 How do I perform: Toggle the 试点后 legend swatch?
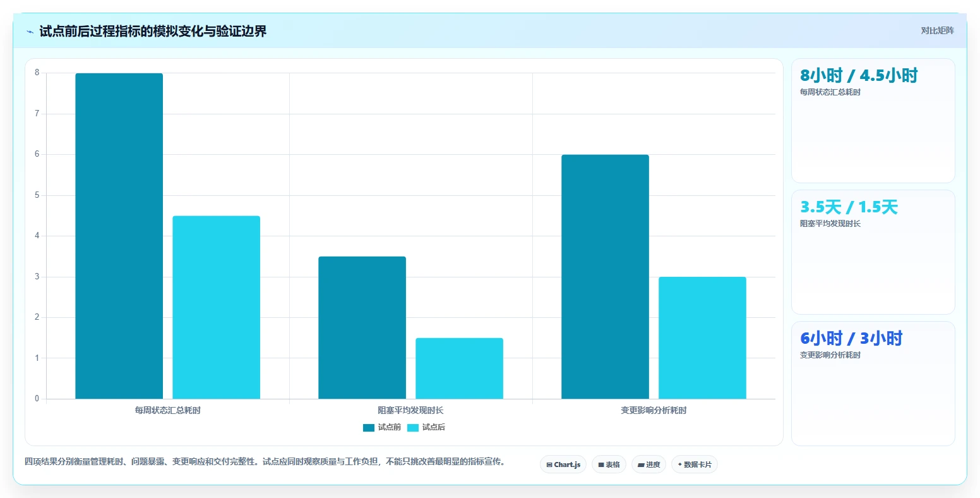pyautogui.click(x=413, y=428)
